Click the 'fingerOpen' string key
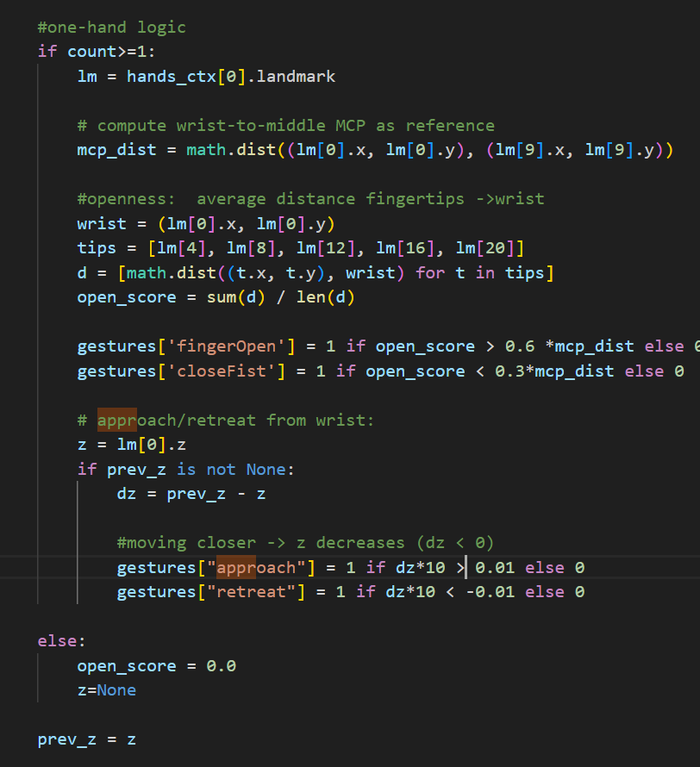Viewport: 700px width, 767px height. pos(226,346)
